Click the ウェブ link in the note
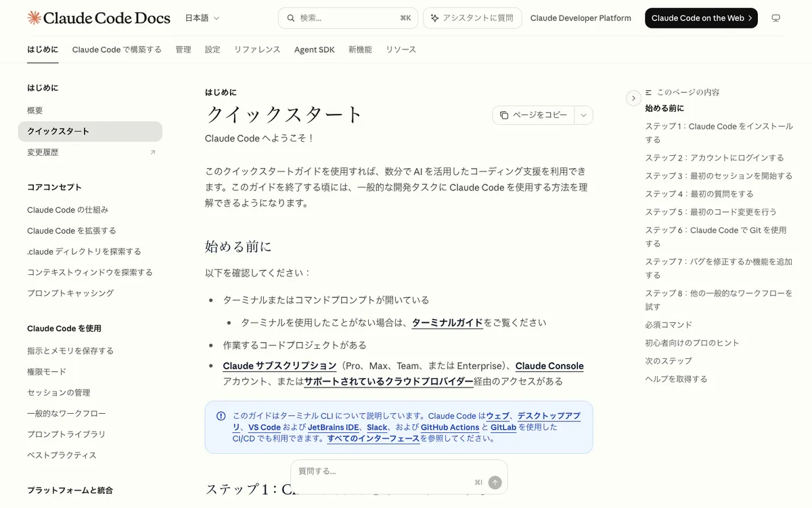Viewport: 812px width, 508px height. pos(498,416)
